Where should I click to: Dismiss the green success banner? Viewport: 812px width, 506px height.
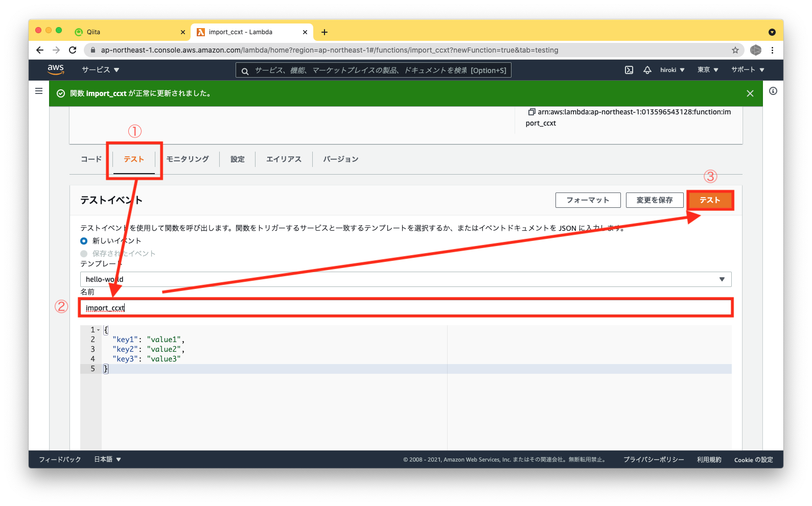(x=750, y=93)
